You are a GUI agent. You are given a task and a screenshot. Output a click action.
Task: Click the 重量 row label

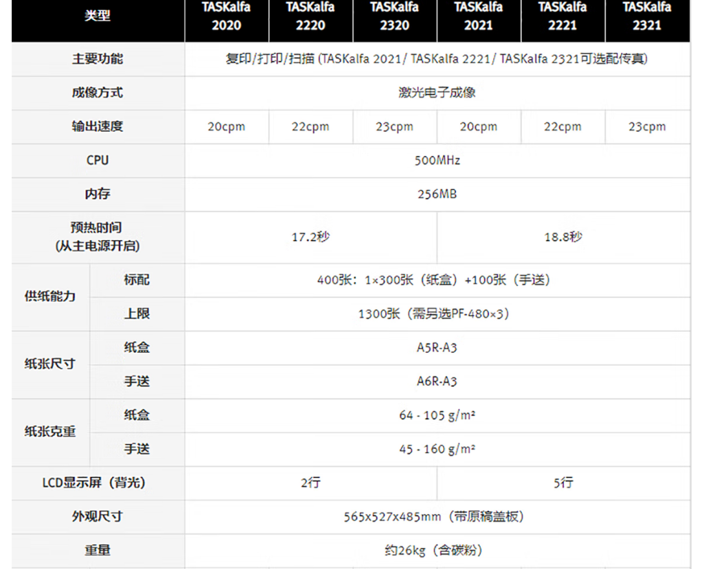98,550
